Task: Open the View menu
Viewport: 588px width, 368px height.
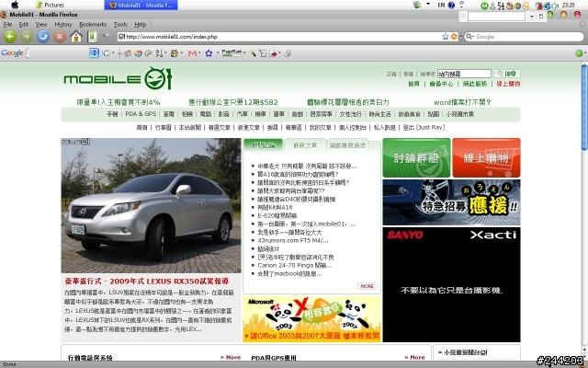Action: pos(41,25)
